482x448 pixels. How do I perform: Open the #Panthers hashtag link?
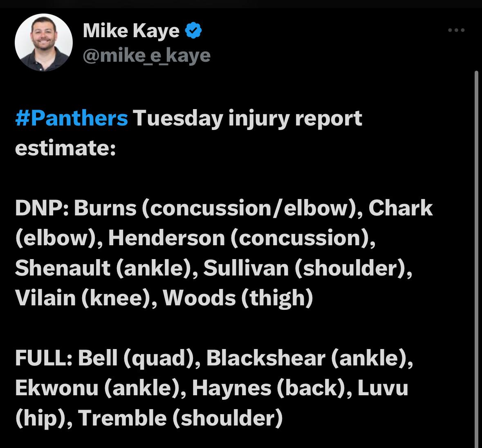[72, 119]
